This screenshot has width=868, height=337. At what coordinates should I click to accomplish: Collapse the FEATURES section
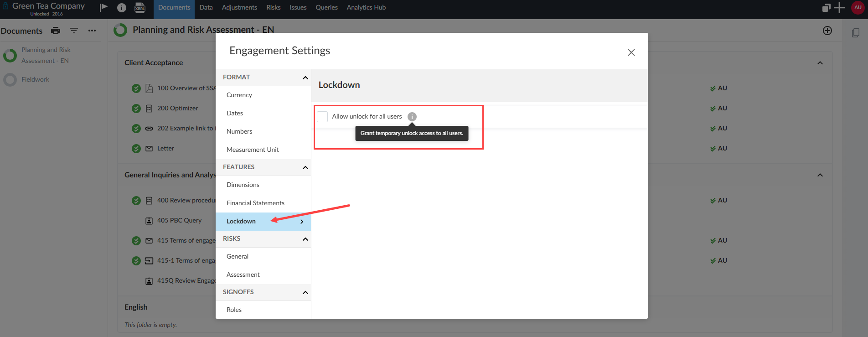click(x=305, y=167)
